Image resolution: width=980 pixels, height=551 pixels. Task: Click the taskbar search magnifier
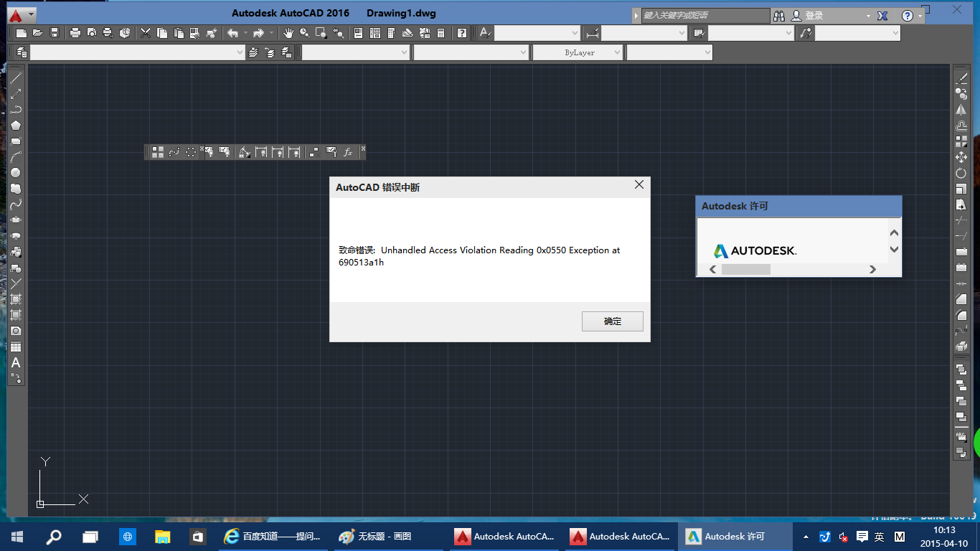click(x=54, y=537)
